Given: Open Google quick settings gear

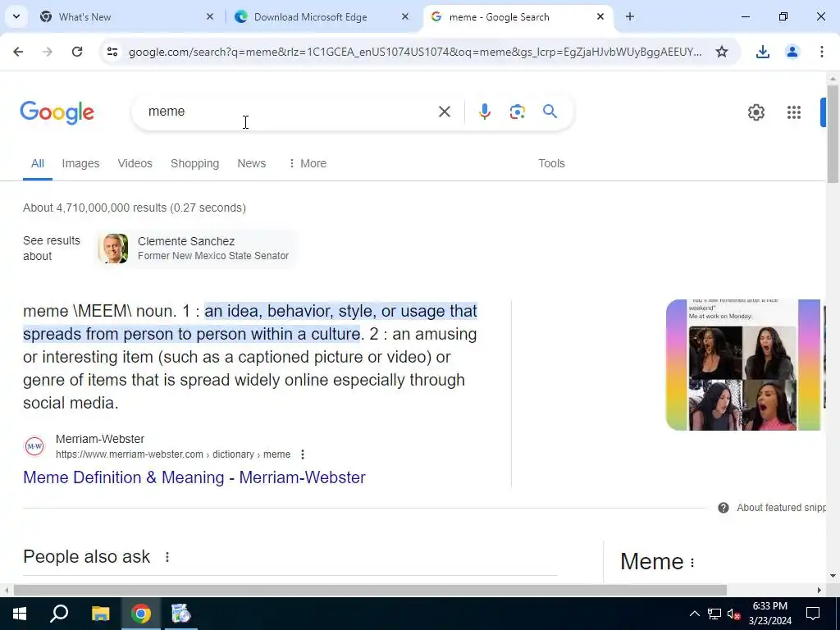Looking at the screenshot, I should pos(756,112).
